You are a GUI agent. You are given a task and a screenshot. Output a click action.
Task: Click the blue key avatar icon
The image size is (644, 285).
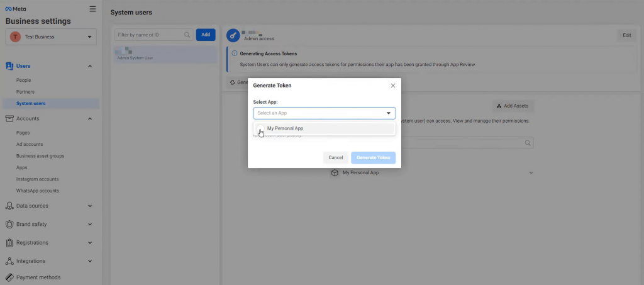pyautogui.click(x=233, y=36)
